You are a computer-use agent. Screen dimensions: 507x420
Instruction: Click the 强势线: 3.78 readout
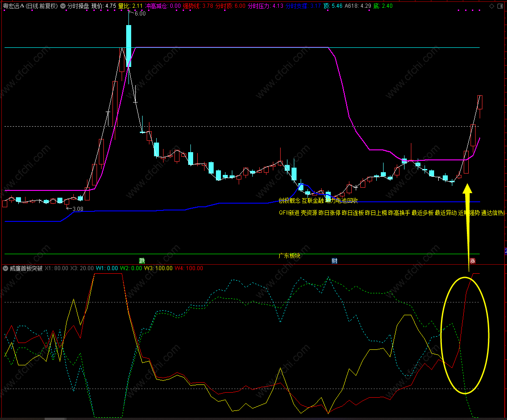click(198, 6)
